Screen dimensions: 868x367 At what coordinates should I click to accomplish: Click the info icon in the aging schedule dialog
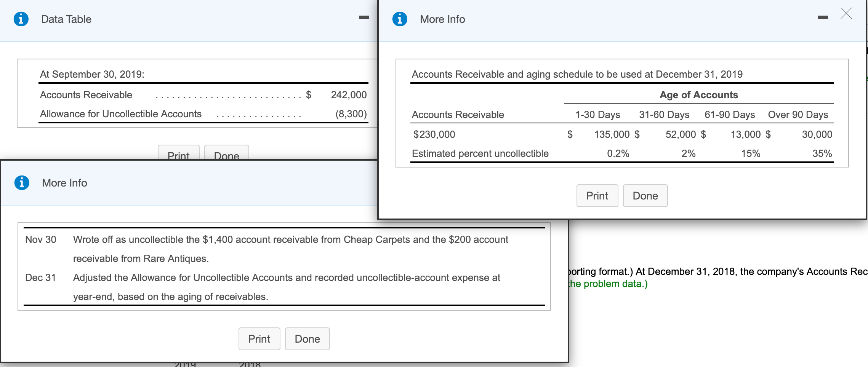(400, 19)
